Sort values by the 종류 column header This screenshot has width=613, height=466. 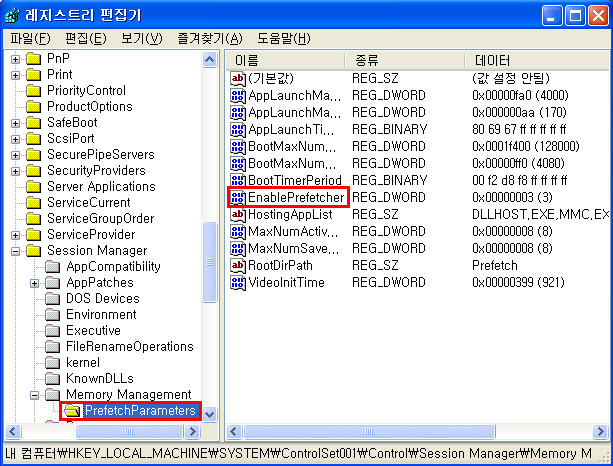point(405,61)
